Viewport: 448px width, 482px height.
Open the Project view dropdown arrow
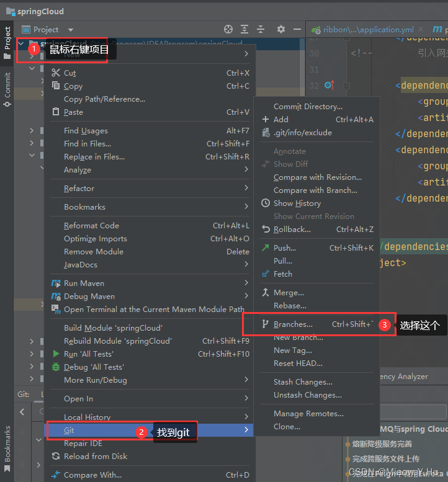tap(71, 30)
